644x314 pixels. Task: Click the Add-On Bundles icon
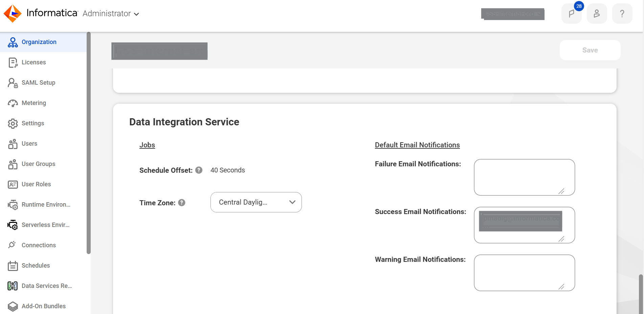(x=13, y=307)
